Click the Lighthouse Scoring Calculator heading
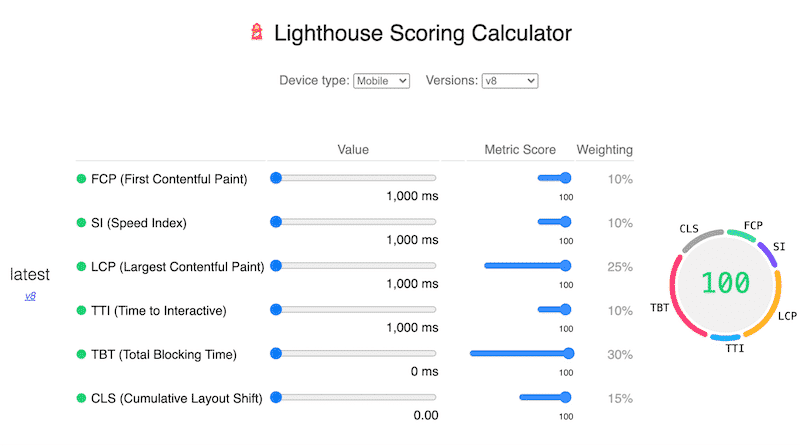 (423, 33)
